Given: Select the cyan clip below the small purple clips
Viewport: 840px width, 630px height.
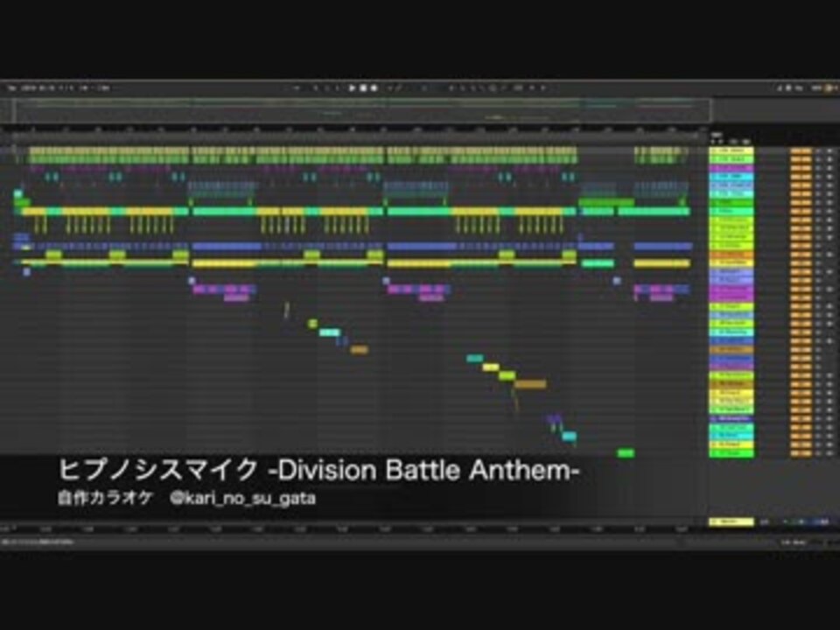Looking at the screenshot, I should tap(569, 437).
